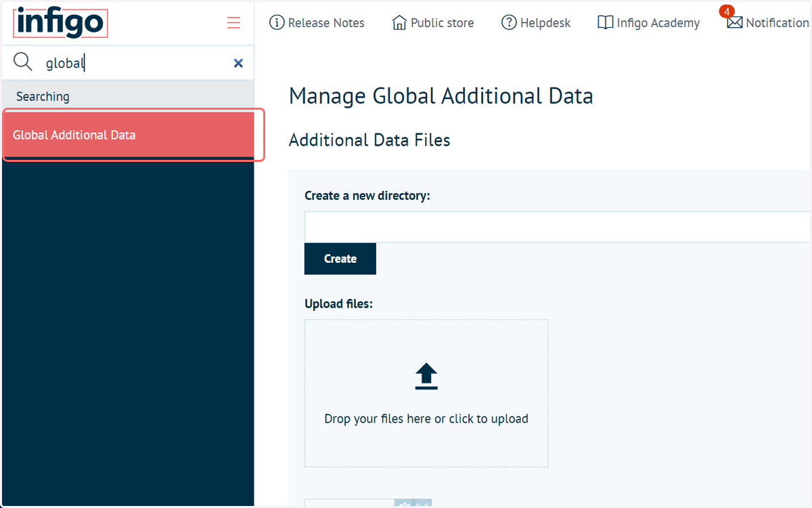Click 'Drop your files here or click to upload'
The height and width of the screenshot is (508, 812).
(x=426, y=419)
